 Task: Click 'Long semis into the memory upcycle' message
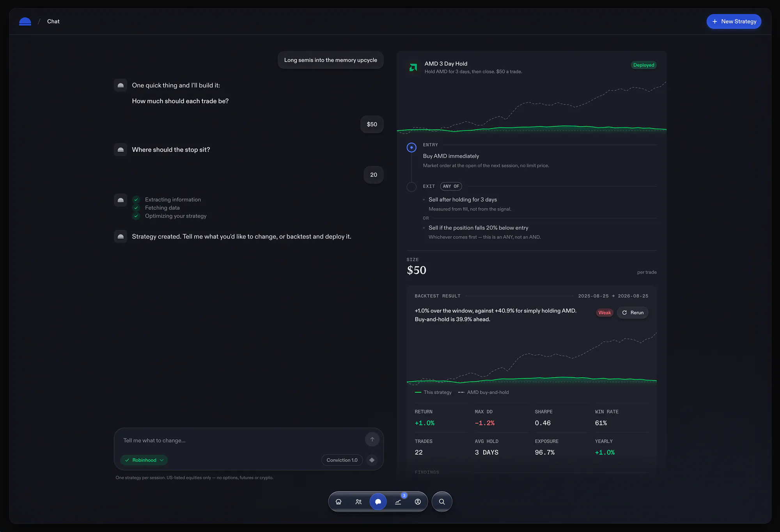click(x=330, y=60)
